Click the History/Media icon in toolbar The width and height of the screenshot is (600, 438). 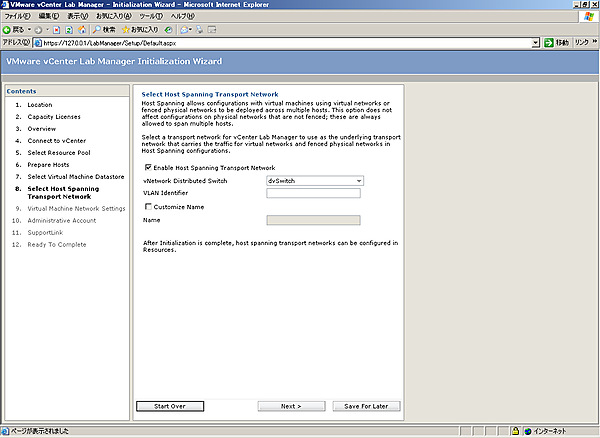tap(169, 30)
